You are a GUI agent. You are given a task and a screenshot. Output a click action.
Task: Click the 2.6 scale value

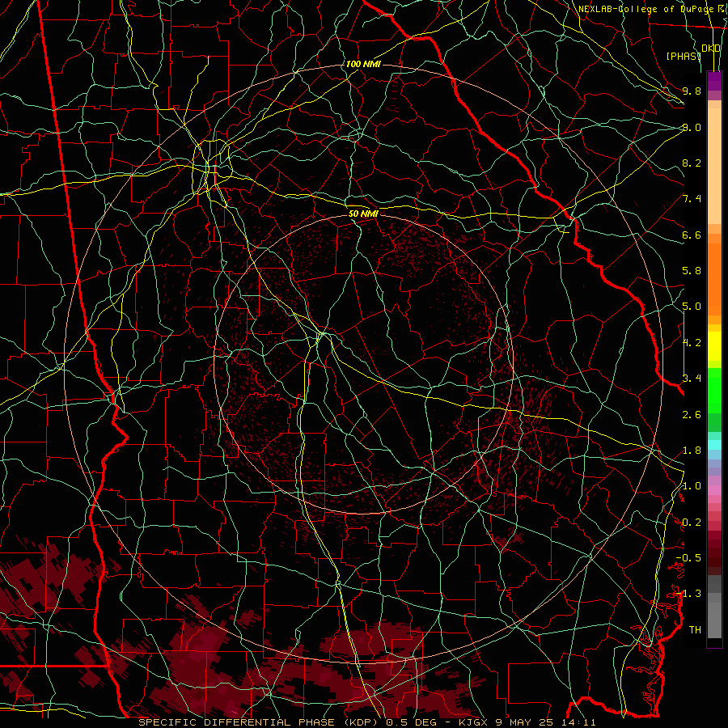click(x=692, y=415)
